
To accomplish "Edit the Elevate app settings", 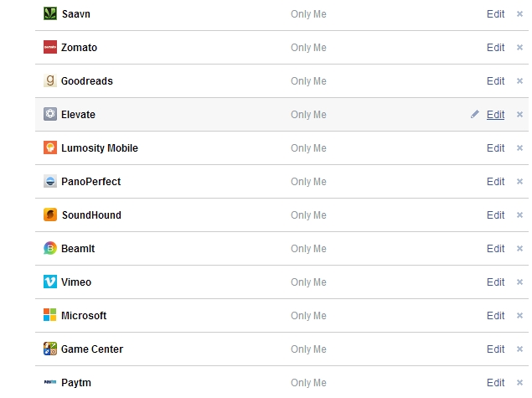I will click(495, 115).
